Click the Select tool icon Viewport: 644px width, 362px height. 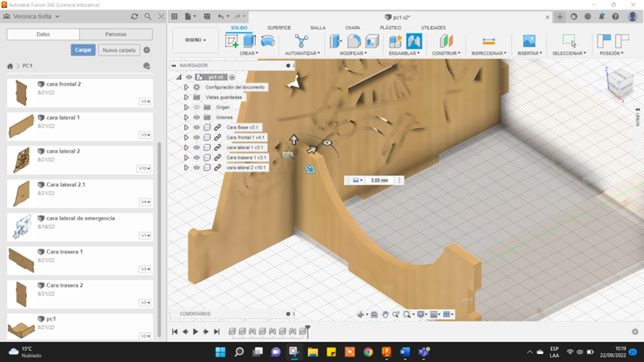point(569,41)
